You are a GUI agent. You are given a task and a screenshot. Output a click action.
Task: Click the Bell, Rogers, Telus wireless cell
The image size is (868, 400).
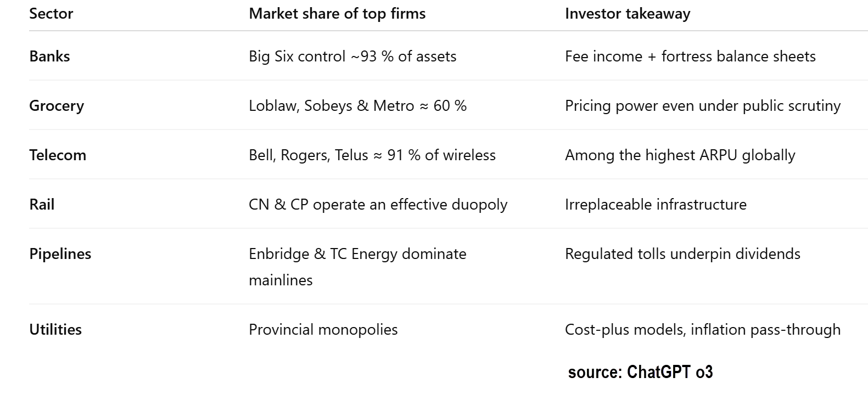pos(372,155)
